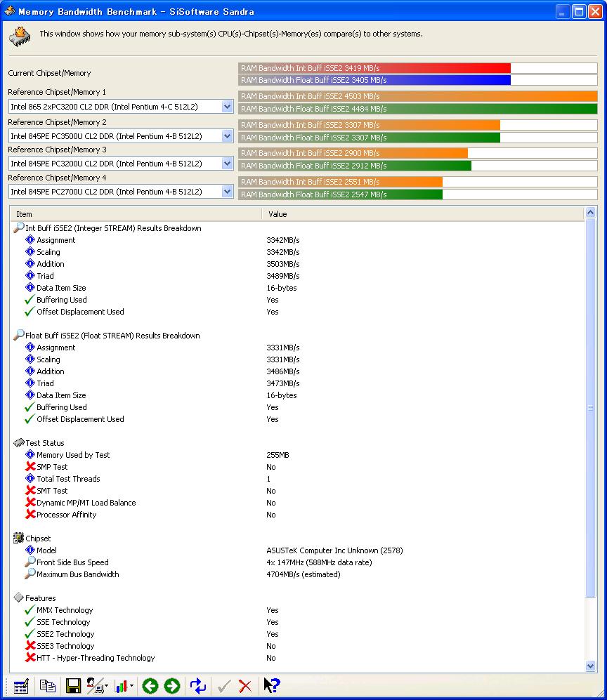Open dropdown arrow next to chart icon
The image size is (607, 700).
(x=131, y=686)
